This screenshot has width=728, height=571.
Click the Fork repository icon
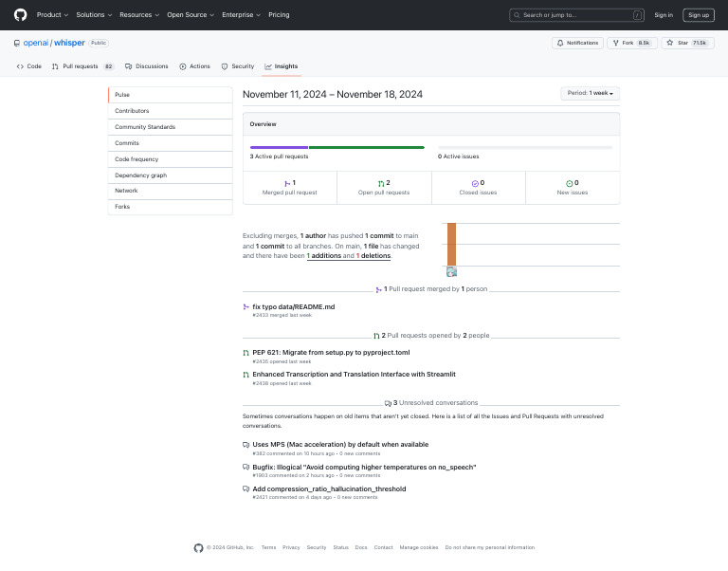[615, 43]
